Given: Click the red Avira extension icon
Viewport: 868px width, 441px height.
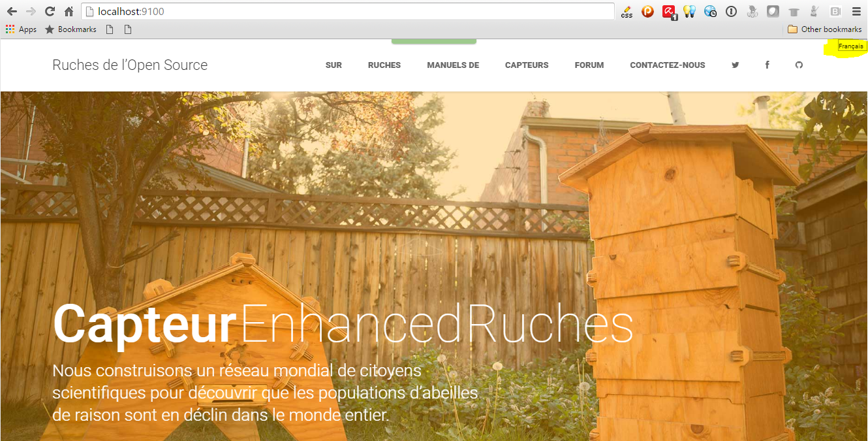Looking at the screenshot, I should 669,12.
